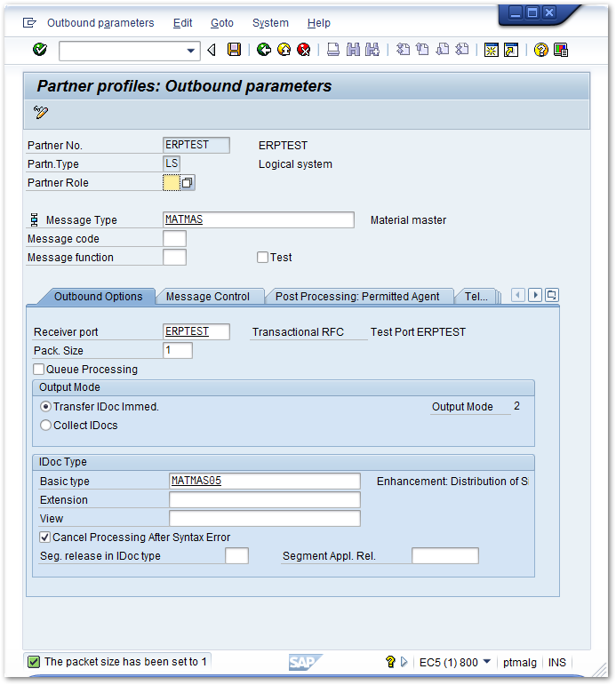Click the Print icon in toolbar
This screenshot has height=685, width=616.
[333, 50]
